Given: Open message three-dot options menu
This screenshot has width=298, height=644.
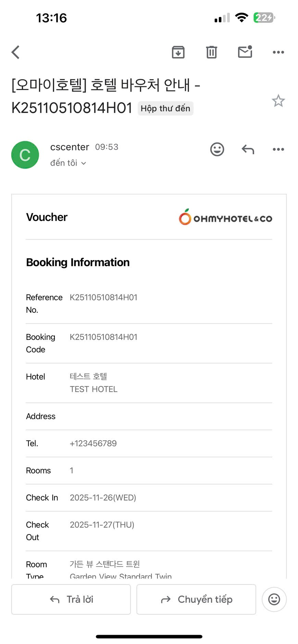Looking at the screenshot, I should (x=278, y=149).
